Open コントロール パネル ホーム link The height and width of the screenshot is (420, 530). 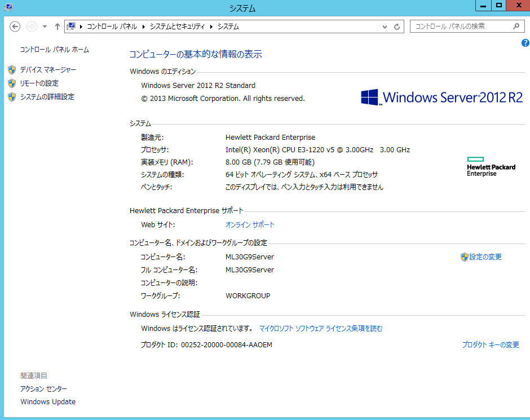55,50
